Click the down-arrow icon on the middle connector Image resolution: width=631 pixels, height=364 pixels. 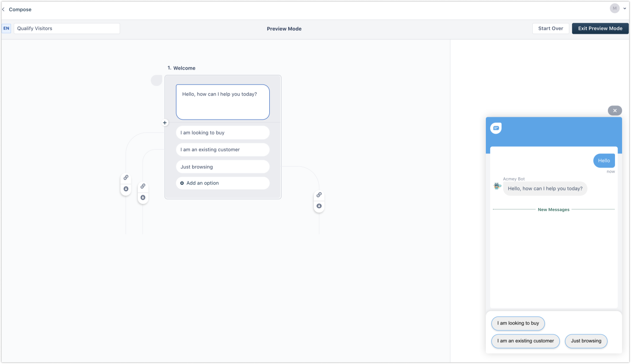[143, 197]
